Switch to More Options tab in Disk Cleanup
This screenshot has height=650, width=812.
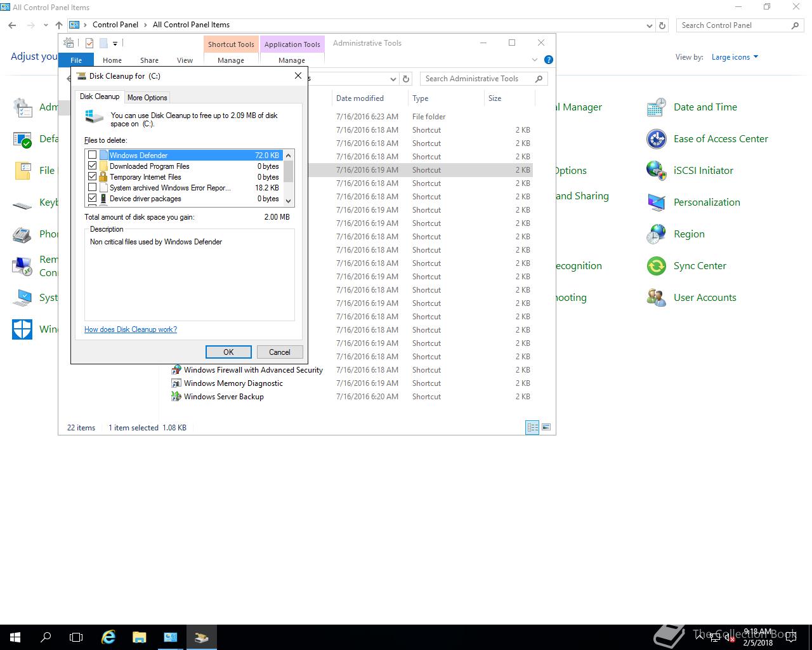pyautogui.click(x=147, y=98)
